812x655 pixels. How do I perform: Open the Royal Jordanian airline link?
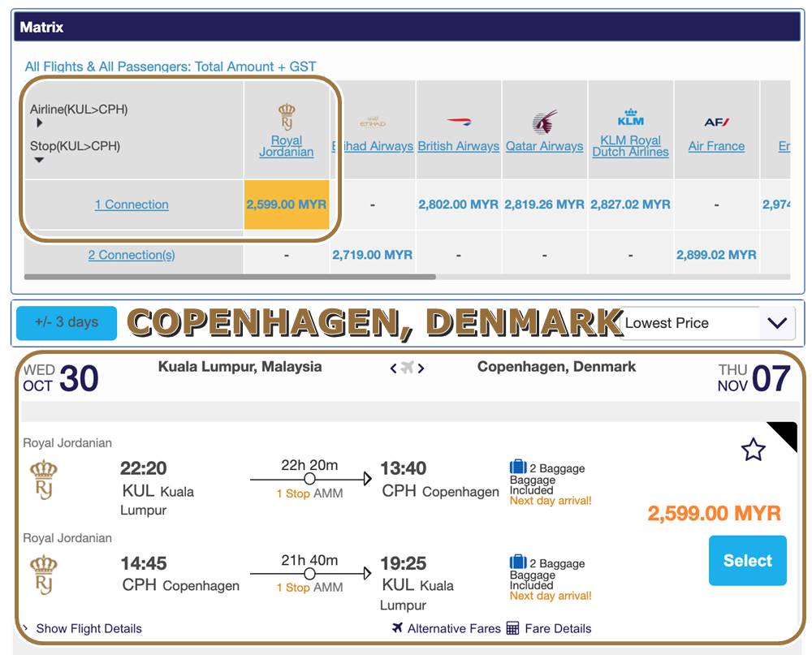click(287, 146)
